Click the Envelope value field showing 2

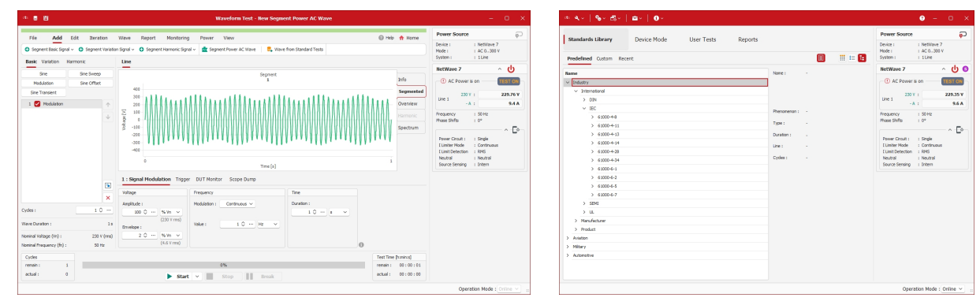point(140,236)
